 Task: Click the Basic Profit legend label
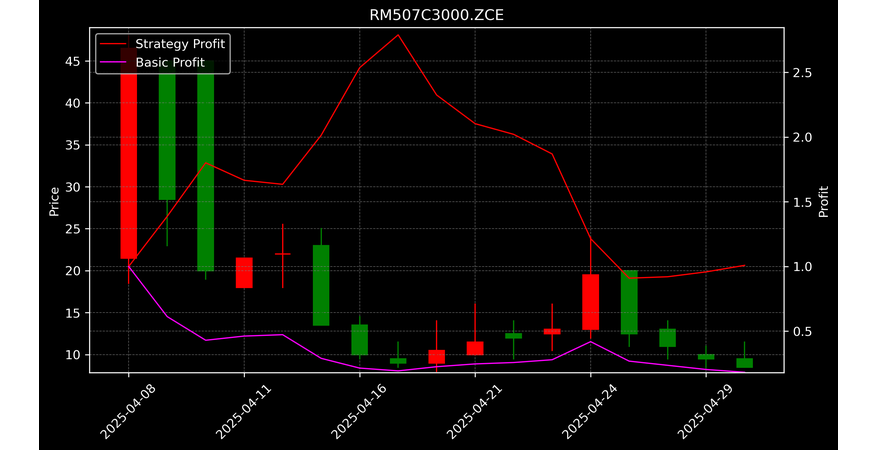[170, 62]
